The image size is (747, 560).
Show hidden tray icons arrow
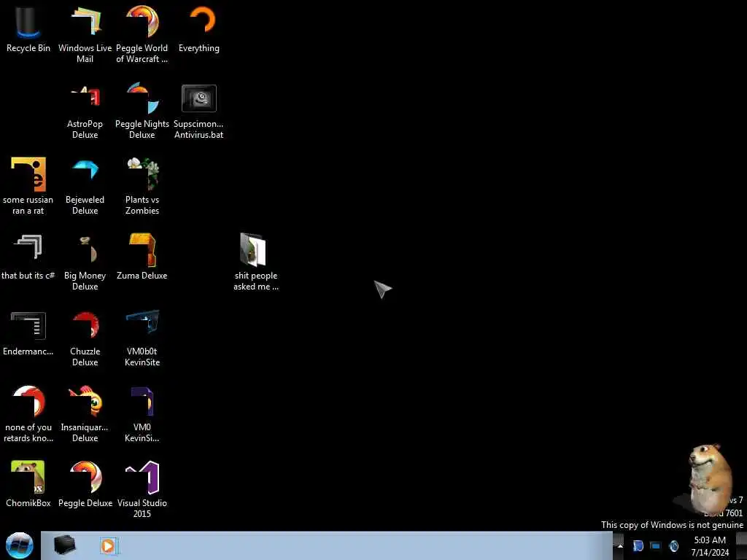pos(620,545)
